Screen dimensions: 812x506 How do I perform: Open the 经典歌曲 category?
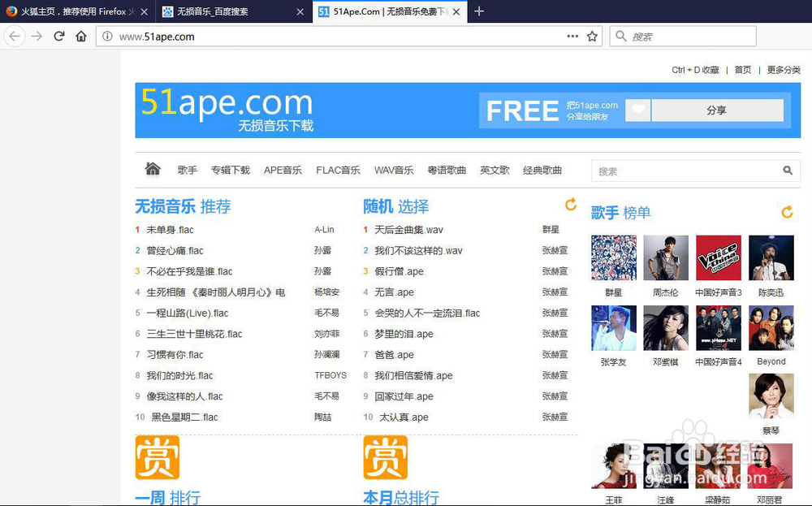[542, 170]
